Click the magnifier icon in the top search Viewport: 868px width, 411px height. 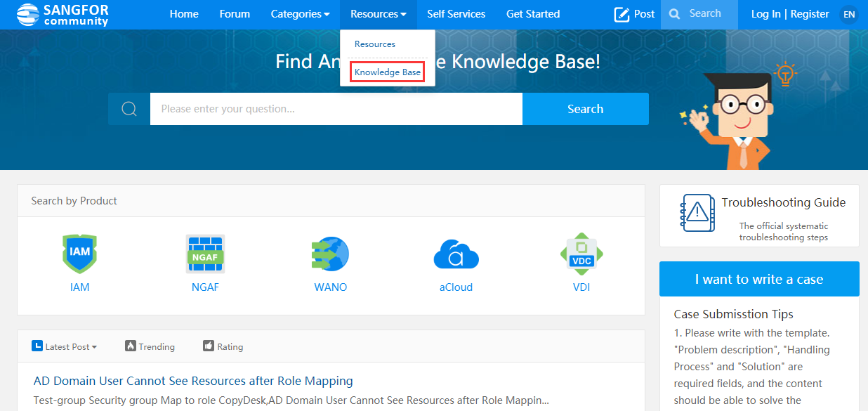tap(674, 14)
